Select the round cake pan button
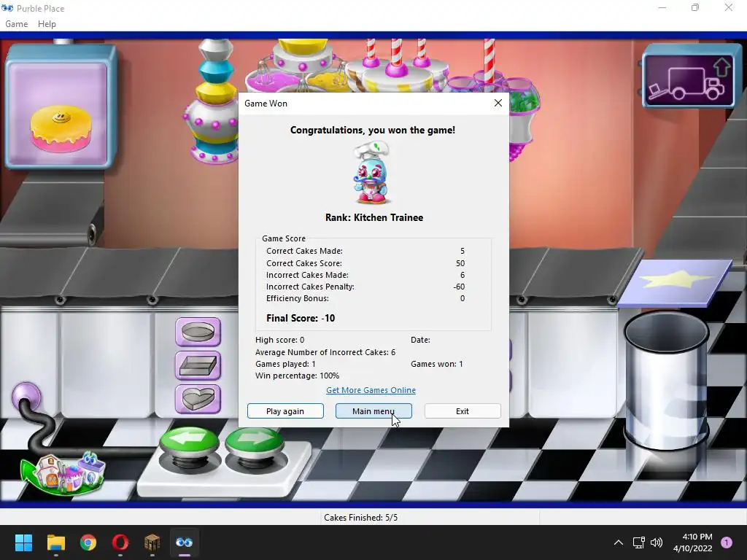 click(x=198, y=332)
